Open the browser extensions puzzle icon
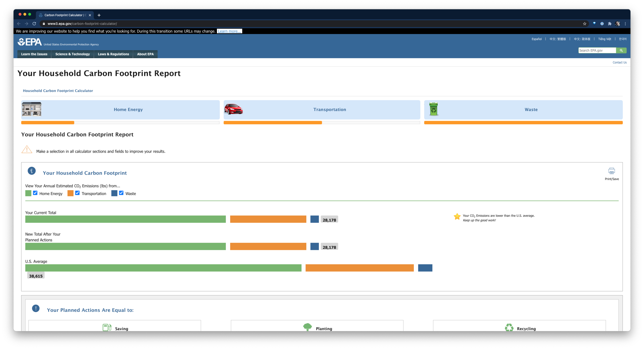The image size is (644, 349). 609,24
